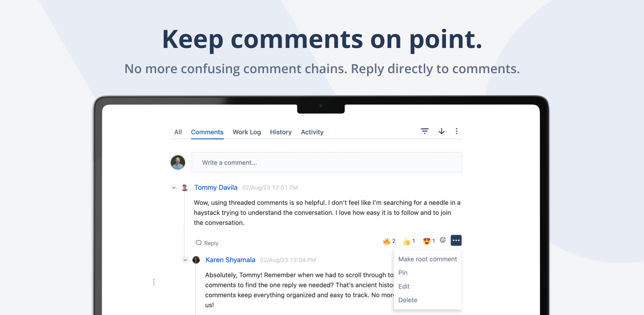
Task: Click the heart-eyes emoji reaction
Action: coord(429,241)
